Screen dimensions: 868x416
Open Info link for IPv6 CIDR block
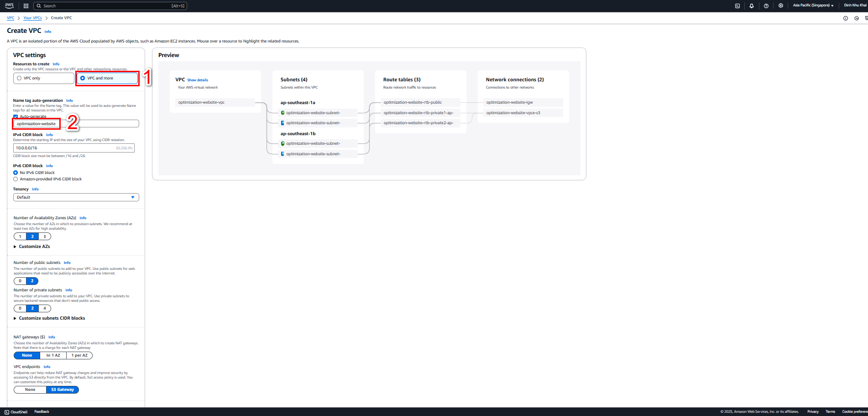click(x=49, y=166)
